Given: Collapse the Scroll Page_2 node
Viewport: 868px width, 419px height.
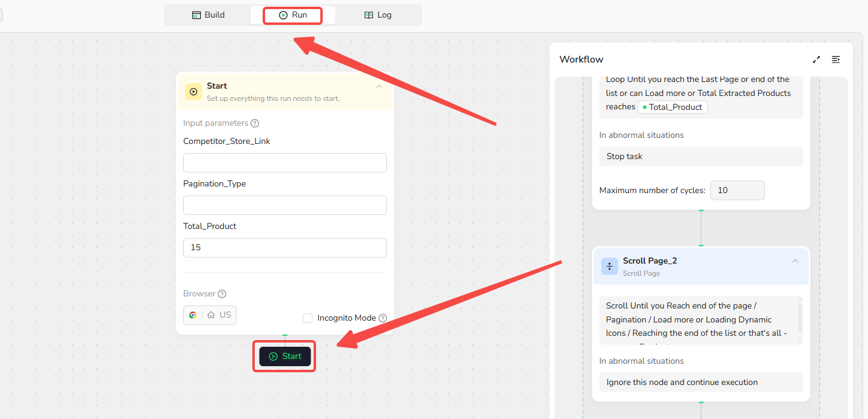Looking at the screenshot, I should (x=795, y=261).
